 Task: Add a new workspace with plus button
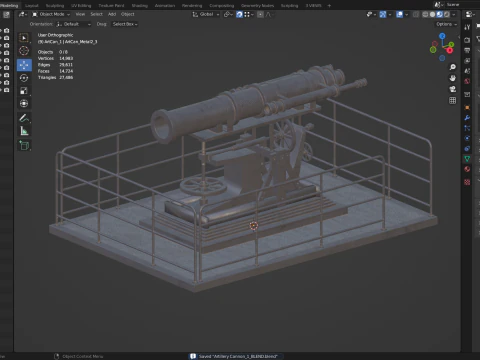click(329, 5)
